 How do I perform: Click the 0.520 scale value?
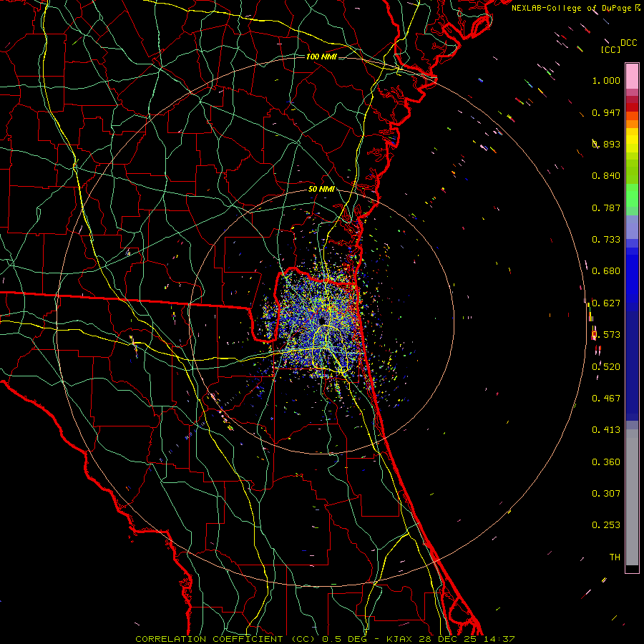pyautogui.click(x=606, y=367)
